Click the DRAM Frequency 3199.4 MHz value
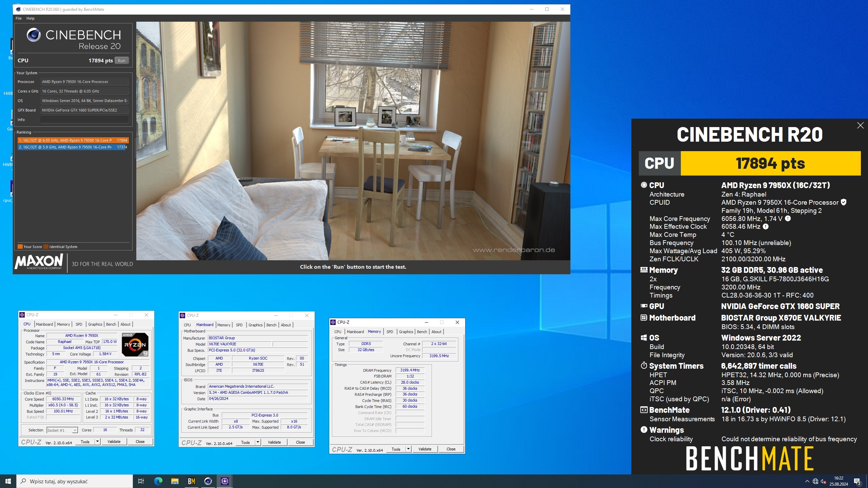 (410, 370)
